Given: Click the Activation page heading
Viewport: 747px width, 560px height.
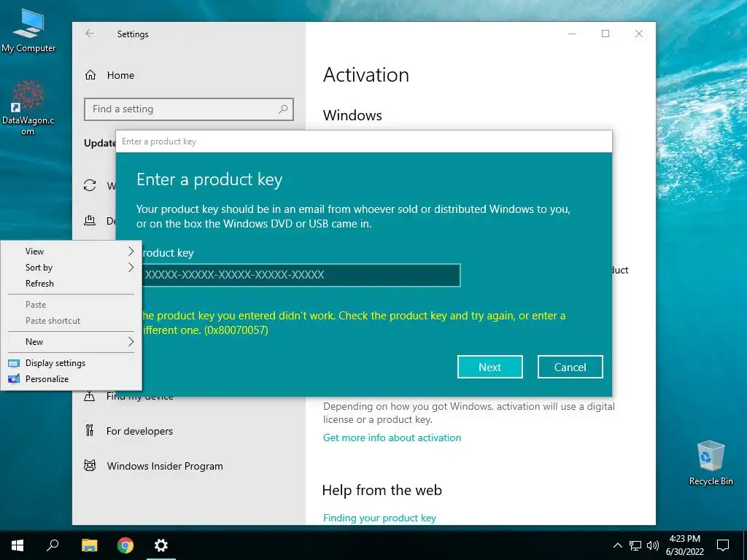Looking at the screenshot, I should click(x=366, y=75).
